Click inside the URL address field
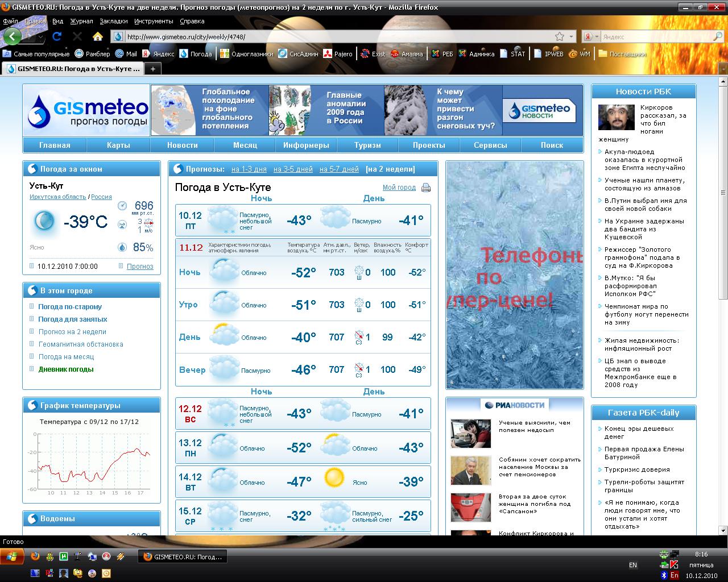Screen dimensions: 728x582 click(x=336, y=36)
